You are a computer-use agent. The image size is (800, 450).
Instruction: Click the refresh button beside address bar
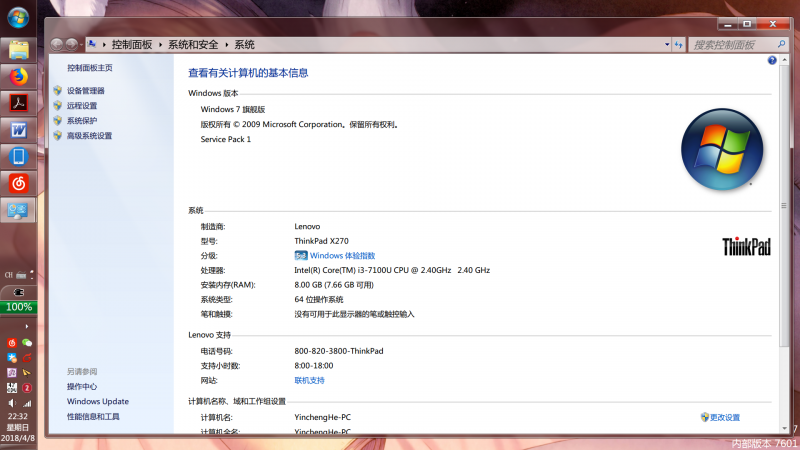click(679, 44)
